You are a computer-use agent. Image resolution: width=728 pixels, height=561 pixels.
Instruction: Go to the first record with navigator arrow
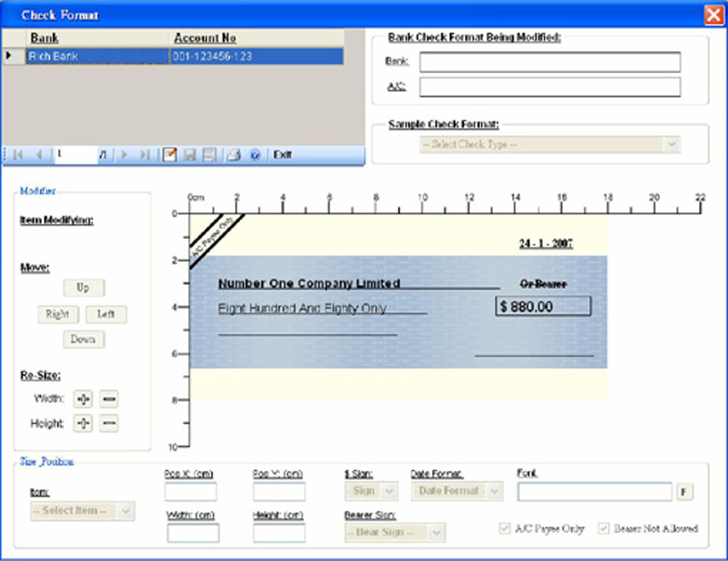[x=17, y=155]
